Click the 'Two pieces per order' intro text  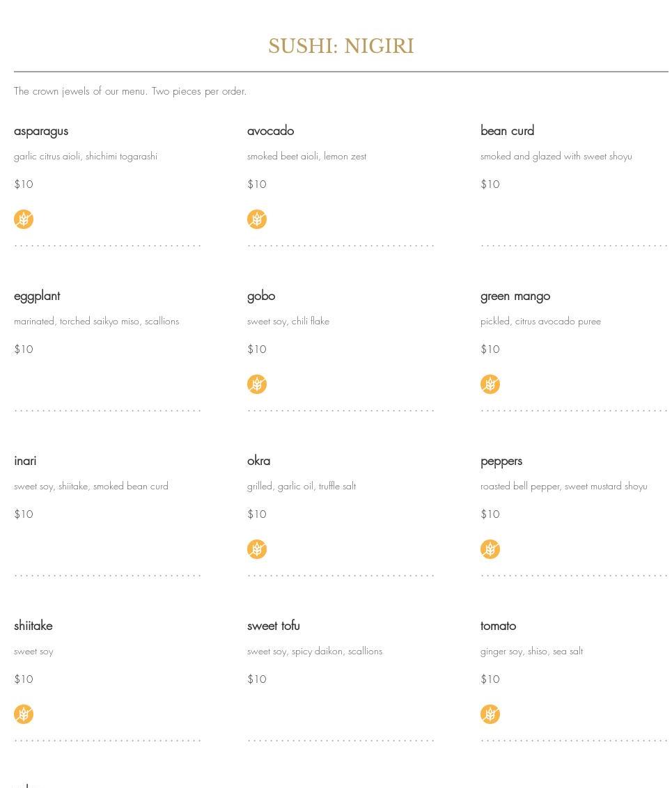[x=130, y=91]
